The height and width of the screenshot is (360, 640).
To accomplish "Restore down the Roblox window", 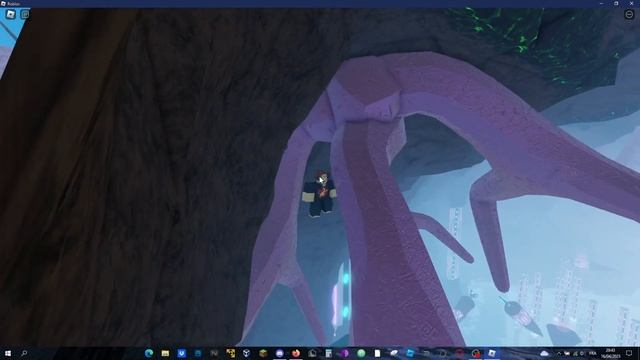I will pos(616,3).
